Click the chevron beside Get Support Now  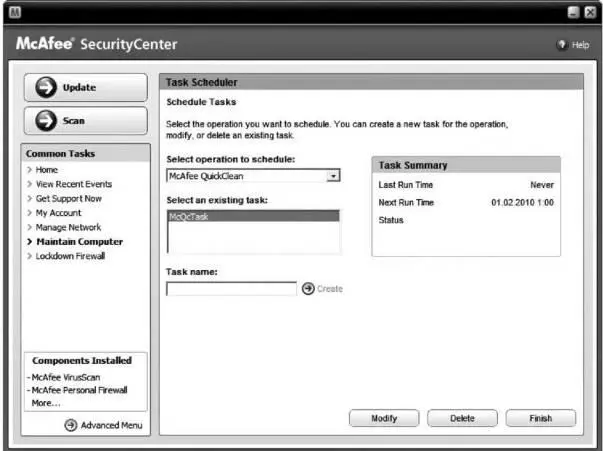pyautogui.click(x=30, y=198)
